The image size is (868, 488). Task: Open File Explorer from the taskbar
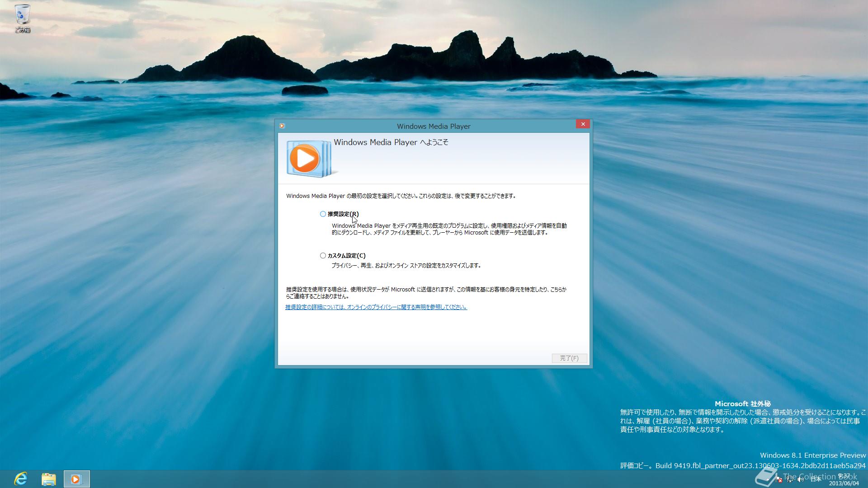click(x=48, y=479)
